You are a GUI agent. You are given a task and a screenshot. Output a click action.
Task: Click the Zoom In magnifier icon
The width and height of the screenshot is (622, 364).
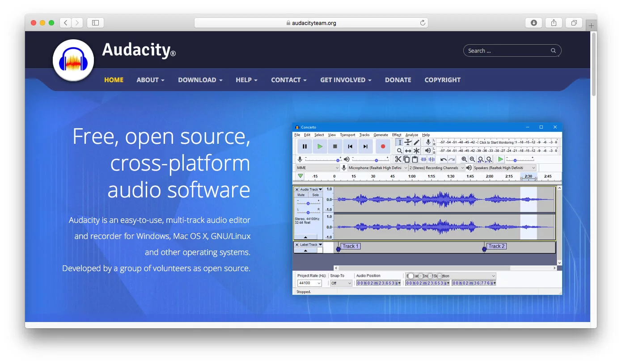[464, 159]
